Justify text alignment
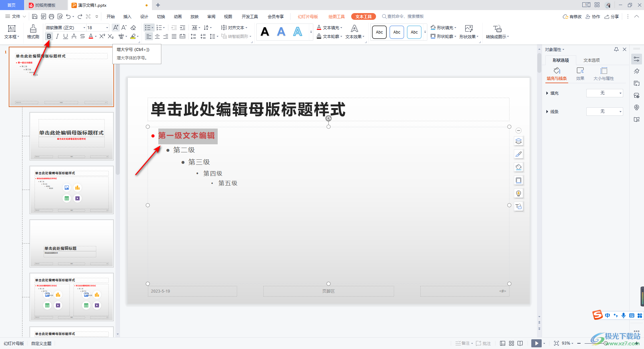This screenshot has width=644, height=349. click(x=174, y=36)
